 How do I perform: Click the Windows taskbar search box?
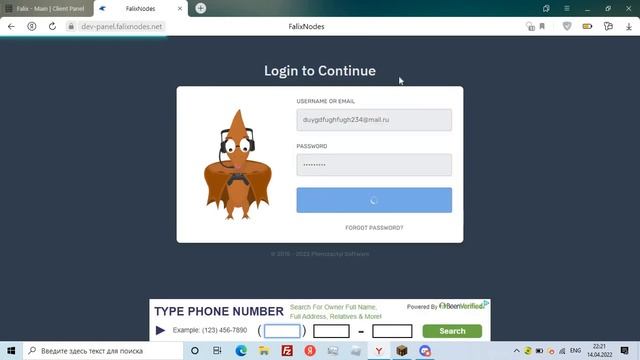pos(103,351)
